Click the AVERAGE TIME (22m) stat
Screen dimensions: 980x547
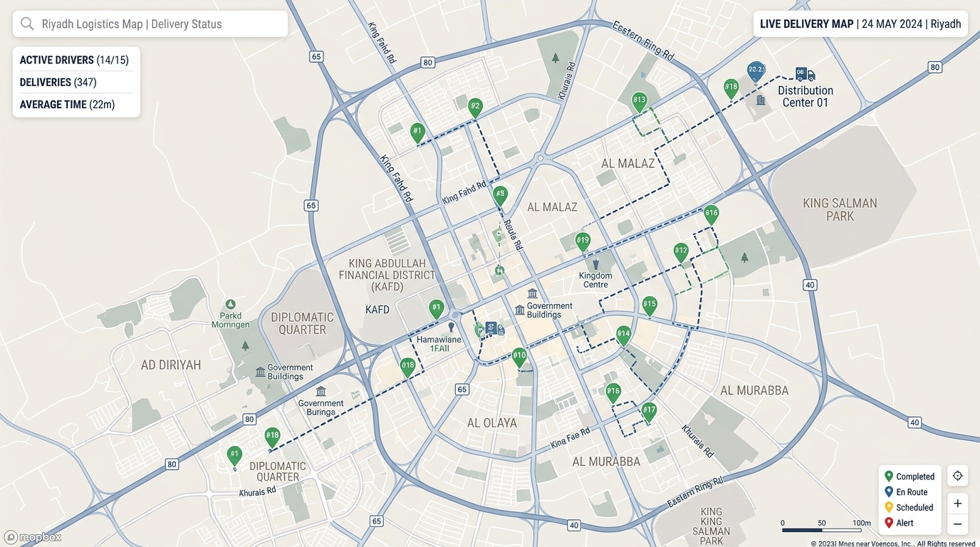(67, 105)
